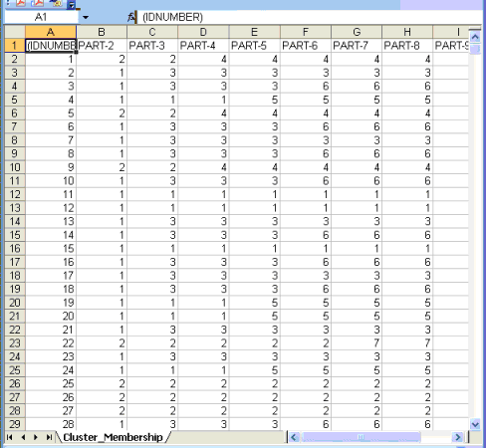Click the vertical scrollbar up arrow
This screenshot has width=486, height=448.
[x=475, y=37]
